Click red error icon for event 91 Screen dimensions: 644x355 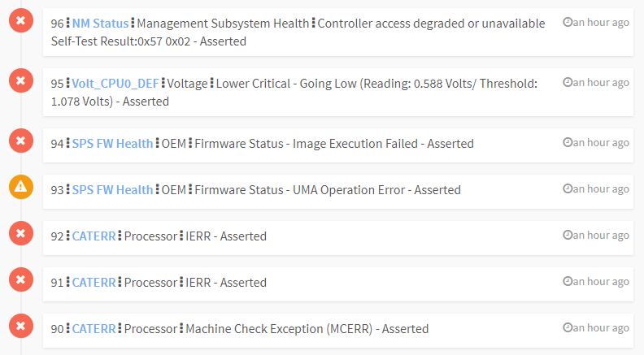point(21,279)
